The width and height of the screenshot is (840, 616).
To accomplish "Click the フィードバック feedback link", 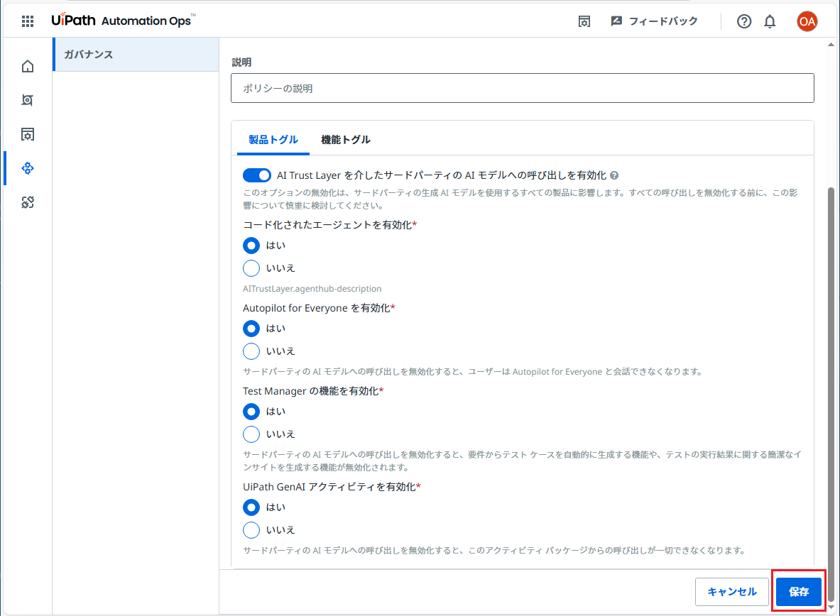I will point(654,21).
